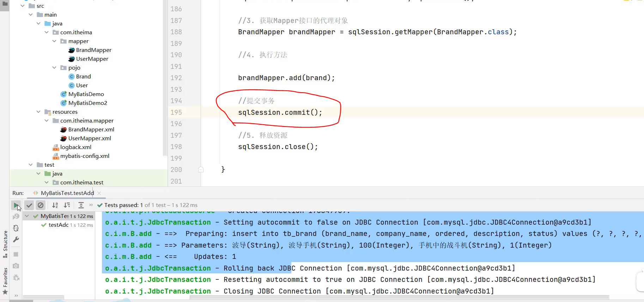The image size is (644, 302).
Task: Click the logback.xml file icon
Action: pos(56,147)
